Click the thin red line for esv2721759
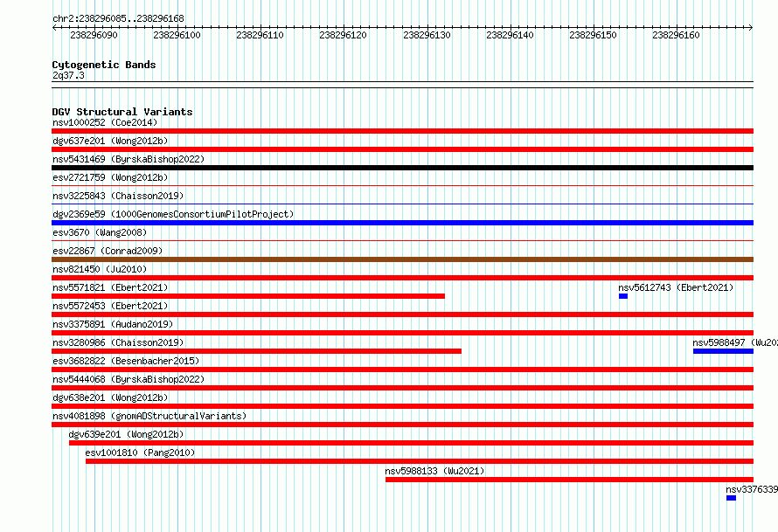778x532 pixels. click(x=402, y=186)
